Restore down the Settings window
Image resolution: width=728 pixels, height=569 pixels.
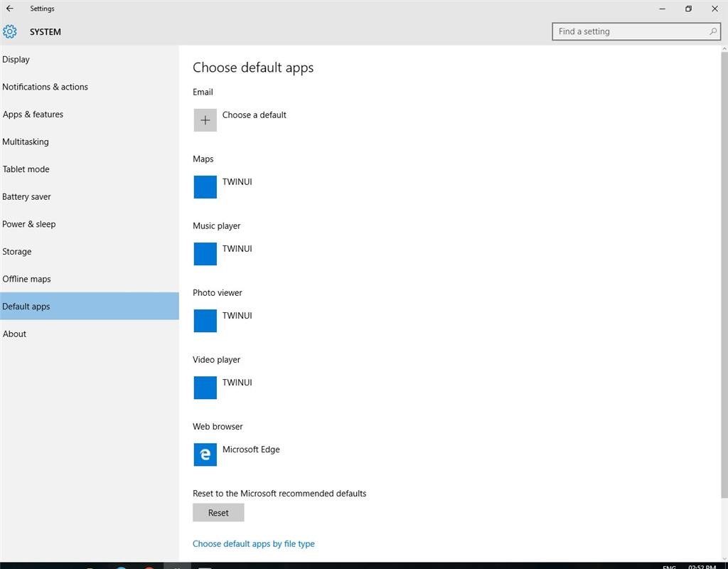tap(688, 9)
